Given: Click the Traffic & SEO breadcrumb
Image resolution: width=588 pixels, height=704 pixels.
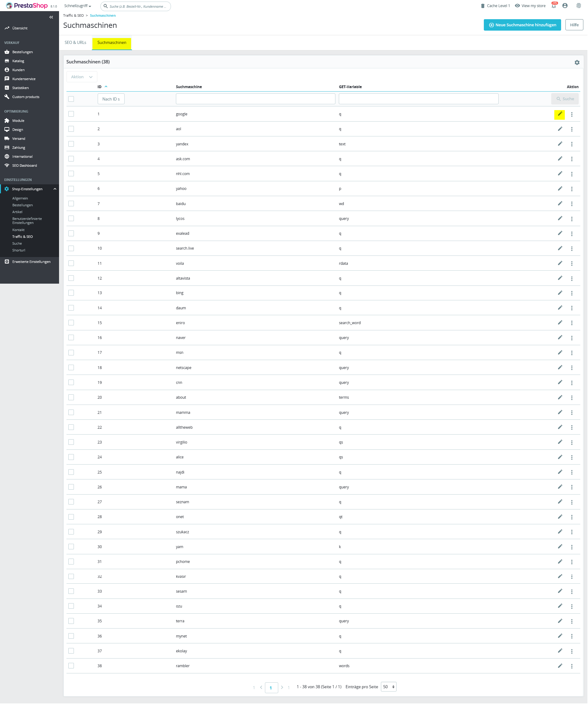Looking at the screenshot, I should [73, 15].
